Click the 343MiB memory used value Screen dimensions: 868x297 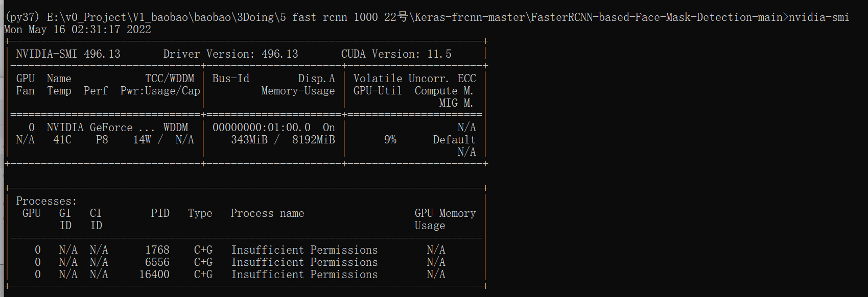[x=249, y=140]
